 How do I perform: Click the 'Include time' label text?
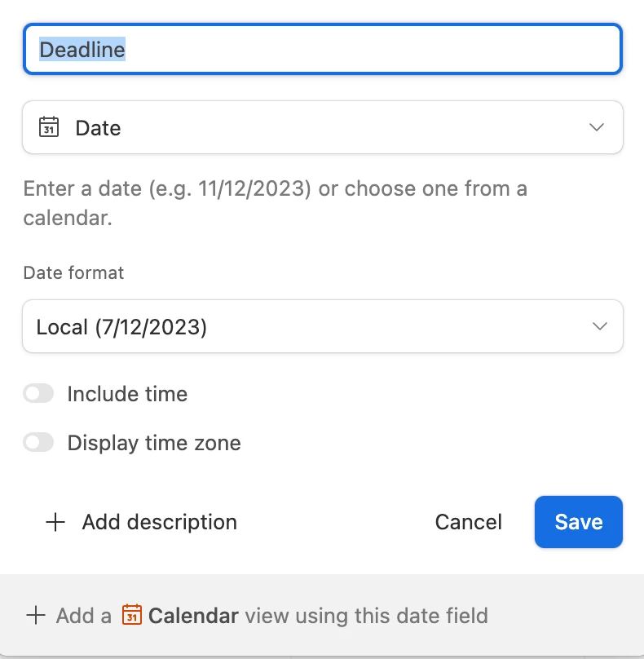(127, 394)
